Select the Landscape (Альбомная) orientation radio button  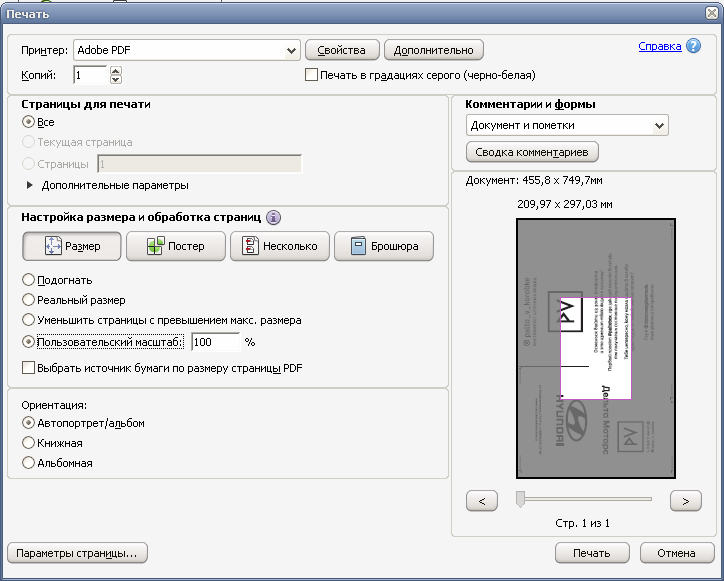pos(28,462)
